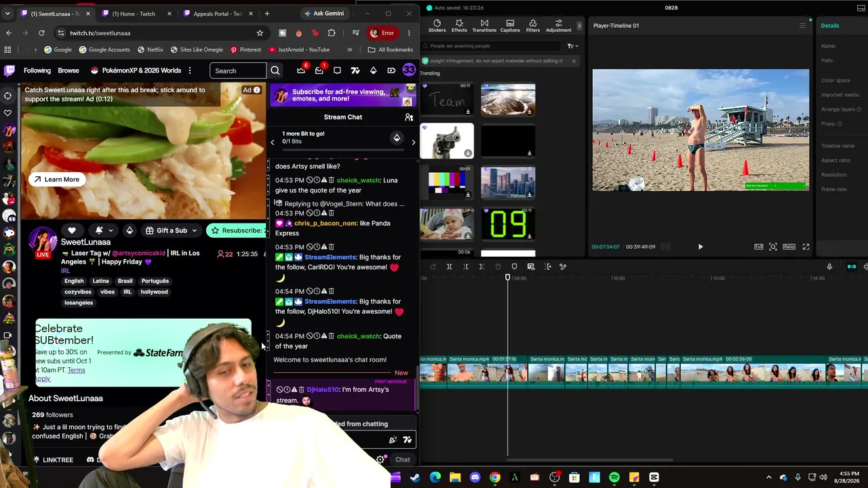Open 'PokémonXP & 2026 Worlds' nav link

pyautogui.click(x=136, y=70)
